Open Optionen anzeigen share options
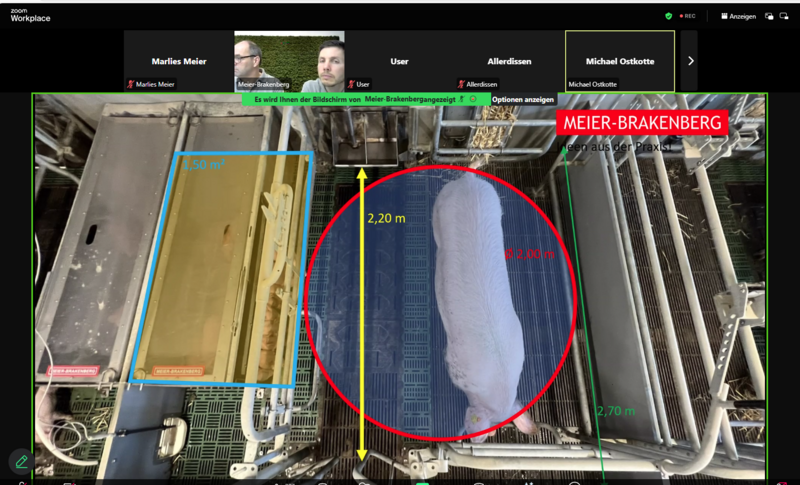Image resolution: width=800 pixels, height=485 pixels. [x=523, y=100]
